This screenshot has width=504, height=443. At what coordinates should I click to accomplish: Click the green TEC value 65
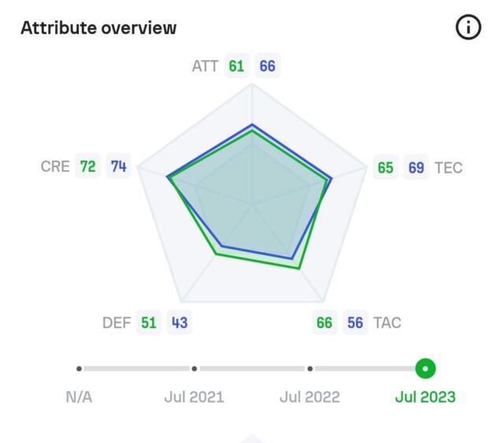coord(385,168)
